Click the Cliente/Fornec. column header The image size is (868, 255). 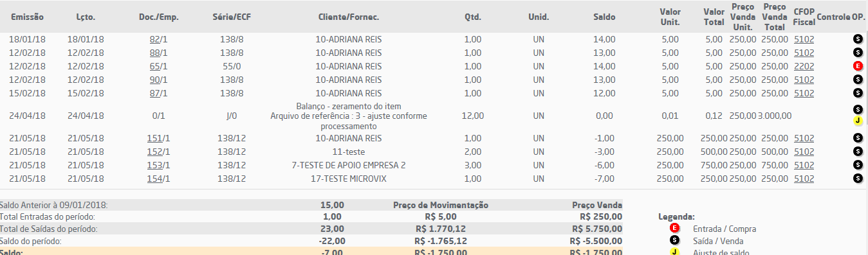pyautogui.click(x=349, y=17)
